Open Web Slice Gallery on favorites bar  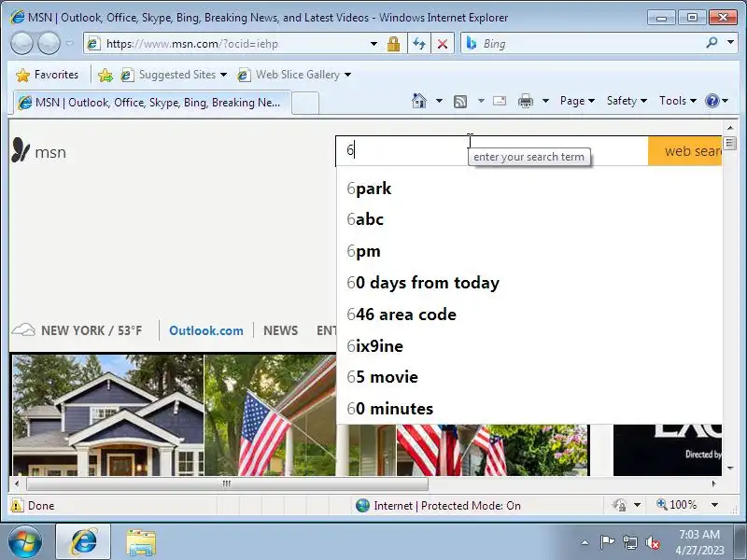tap(294, 75)
